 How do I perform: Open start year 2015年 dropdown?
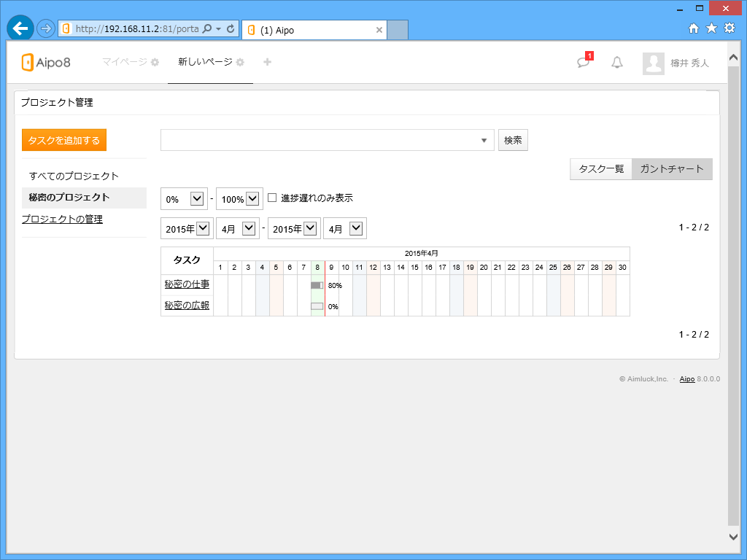point(186,228)
